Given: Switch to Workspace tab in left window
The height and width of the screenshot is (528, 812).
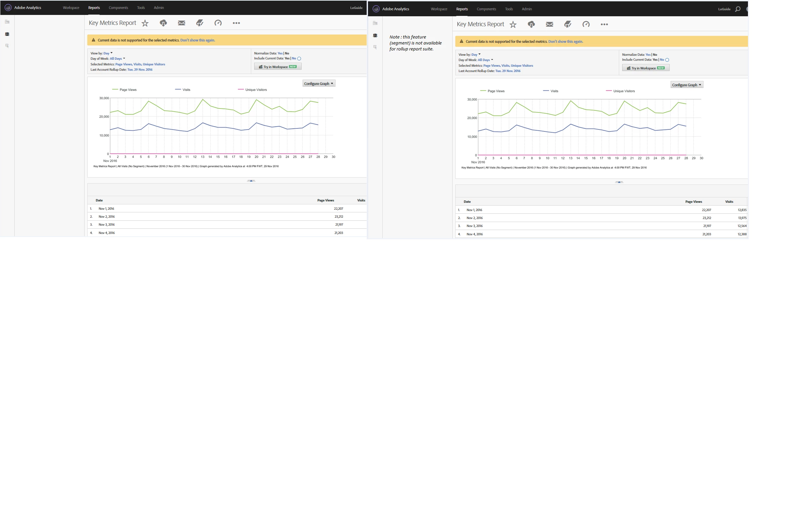Looking at the screenshot, I should click(x=71, y=8).
